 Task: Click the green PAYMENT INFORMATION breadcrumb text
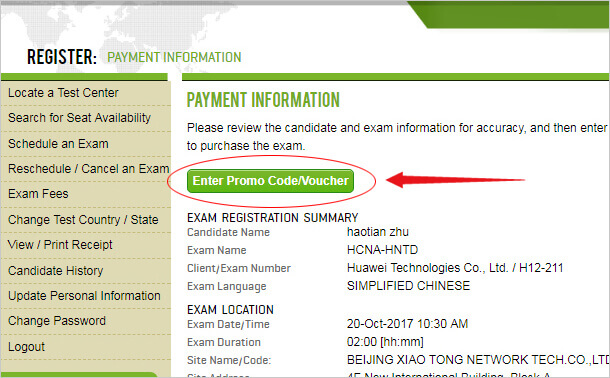(174, 57)
